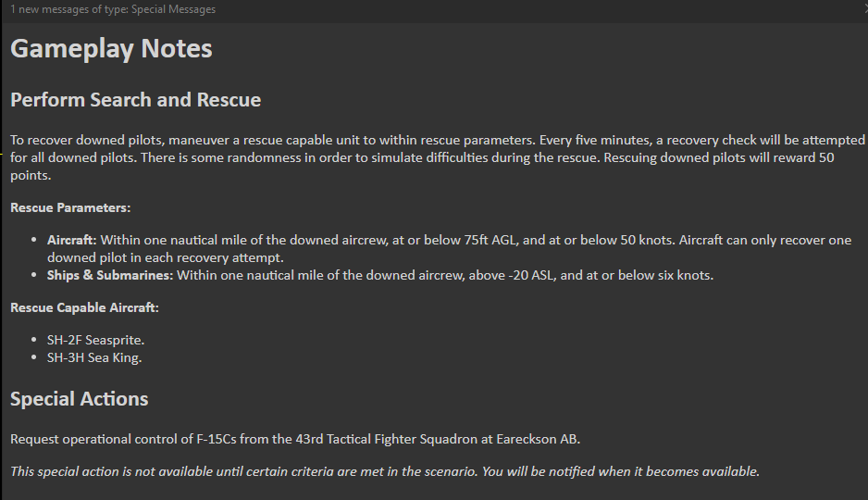
Task: Select the Perform Search and Rescue heading
Action: (136, 100)
